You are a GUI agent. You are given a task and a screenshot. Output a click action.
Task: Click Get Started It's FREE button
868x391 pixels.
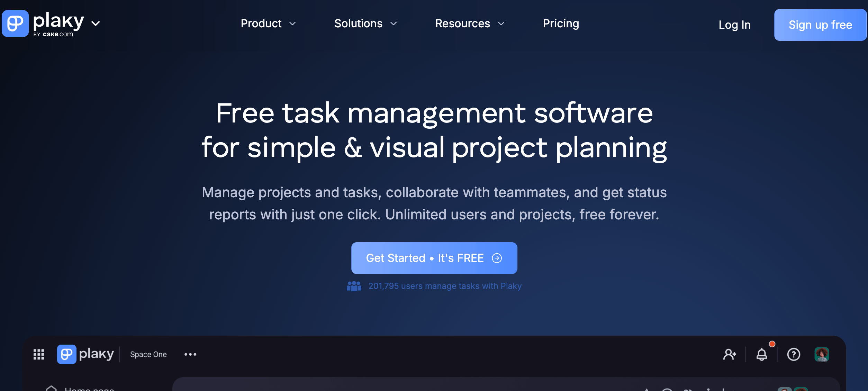click(x=425, y=258)
